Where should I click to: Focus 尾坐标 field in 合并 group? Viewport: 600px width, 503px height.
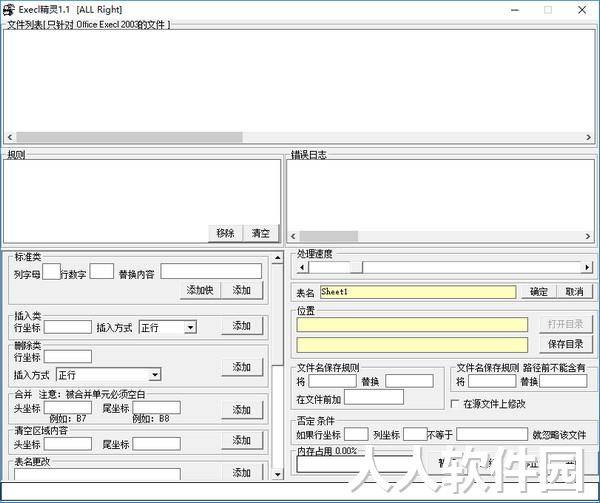click(157, 407)
